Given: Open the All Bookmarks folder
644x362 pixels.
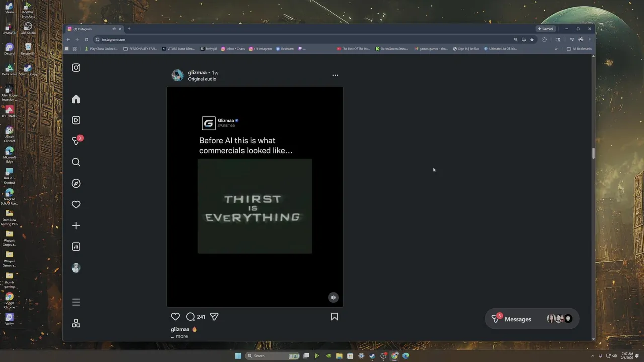Looking at the screenshot, I should pyautogui.click(x=579, y=49).
